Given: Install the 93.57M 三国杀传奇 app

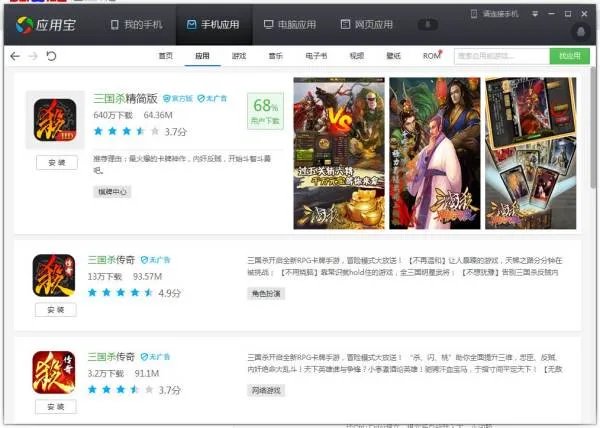Looking at the screenshot, I should [55, 310].
